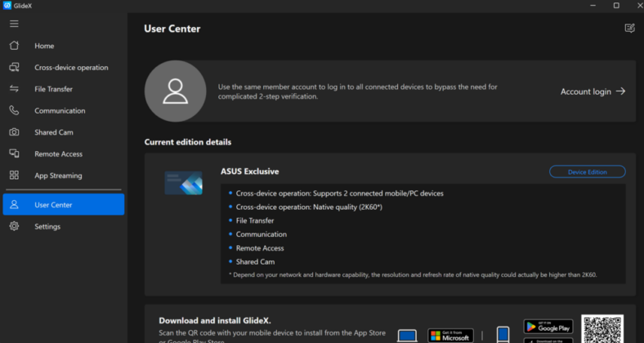Screen dimensions: 644x343
Task: Open the Google Play store badge
Action: (548, 327)
